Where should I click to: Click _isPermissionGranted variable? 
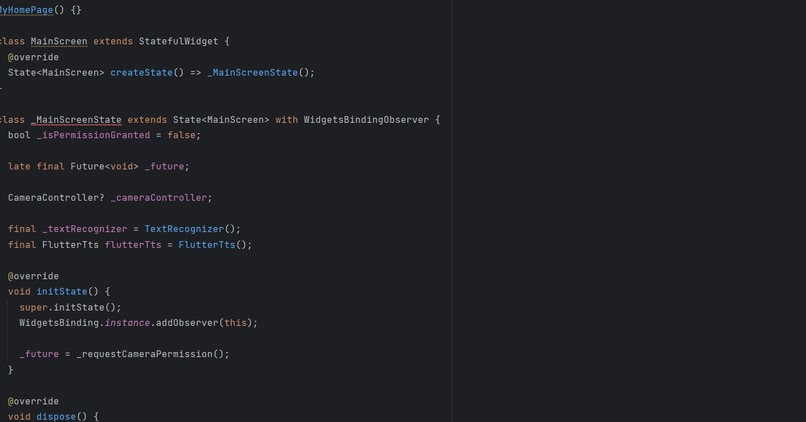[x=93, y=135]
